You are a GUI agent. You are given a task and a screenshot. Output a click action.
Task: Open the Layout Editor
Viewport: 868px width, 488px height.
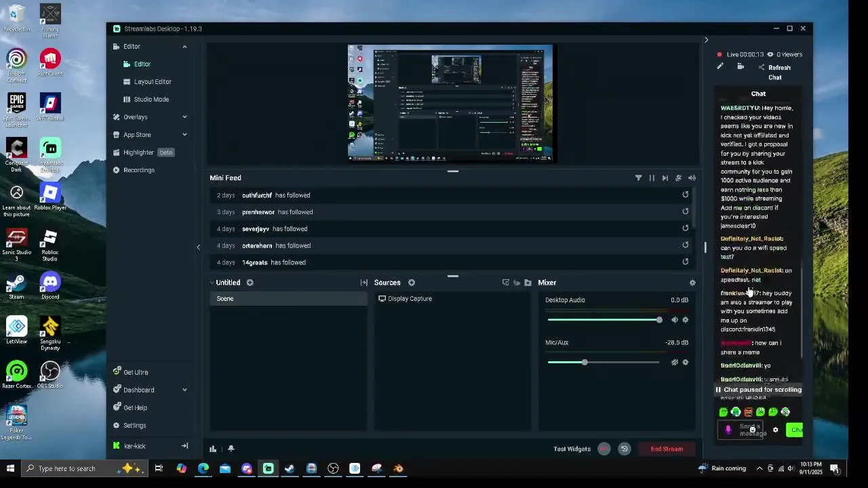pyautogui.click(x=153, y=82)
